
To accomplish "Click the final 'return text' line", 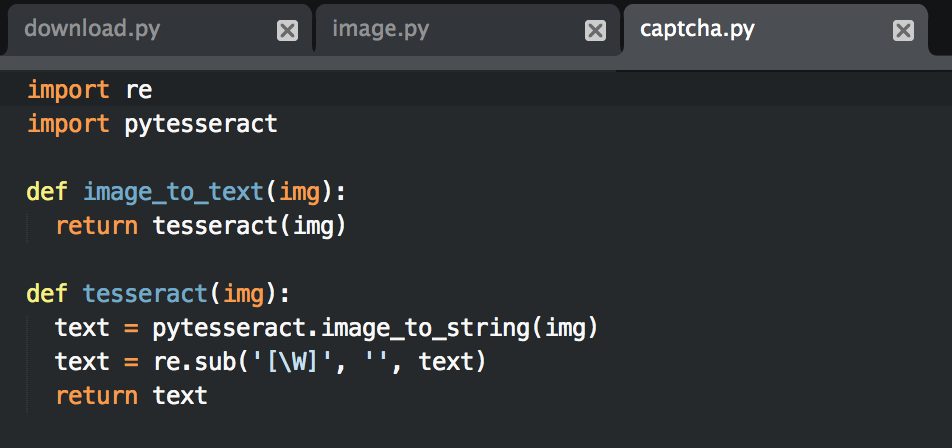I will coord(131,395).
